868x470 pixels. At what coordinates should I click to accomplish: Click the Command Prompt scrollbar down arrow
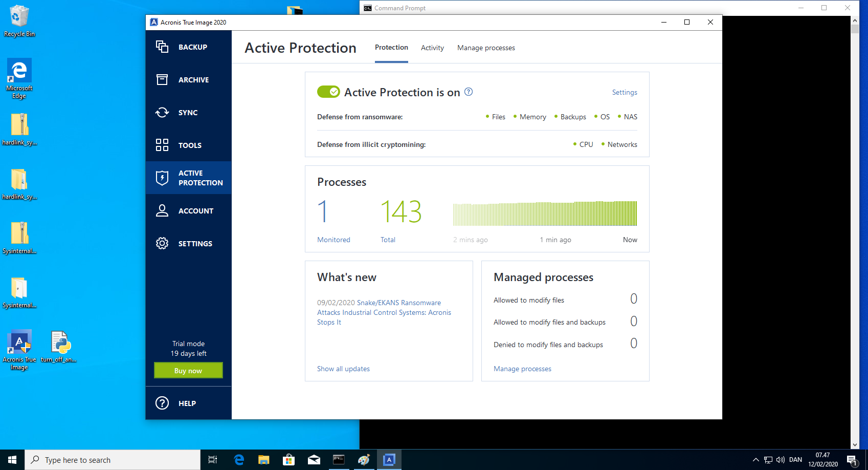[x=855, y=445]
